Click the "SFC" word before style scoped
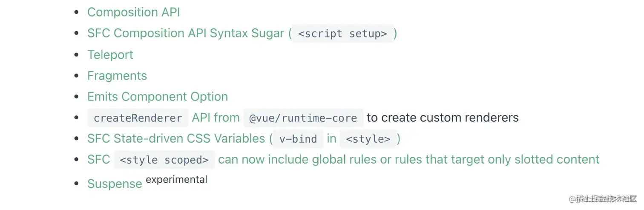Viewport: 644px width, 210px height. pyautogui.click(x=99, y=159)
